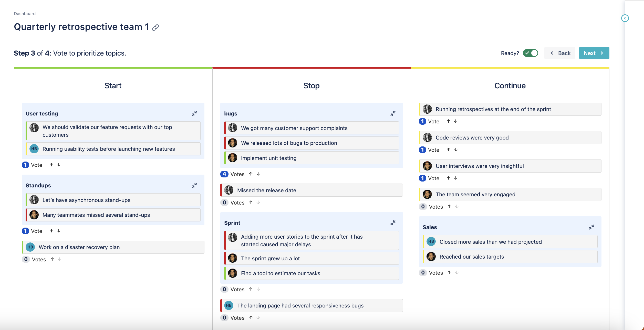
Task: Click the Next button
Action: coord(594,53)
